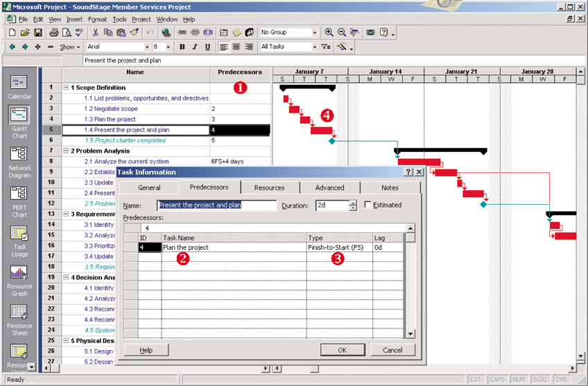Switch to Calendar view in the View Bar
The image size is (588, 386).
tap(19, 87)
